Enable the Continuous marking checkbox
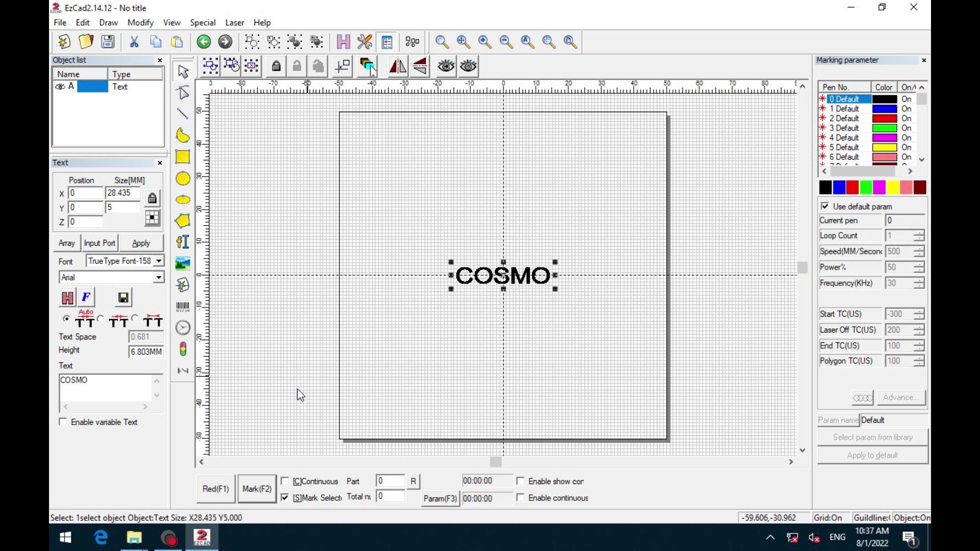The height and width of the screenshot is (551, 980). [x=285, y=481]
